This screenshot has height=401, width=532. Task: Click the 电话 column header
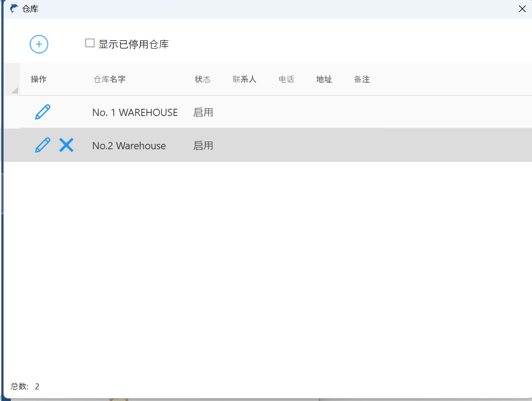coord(286,80)
